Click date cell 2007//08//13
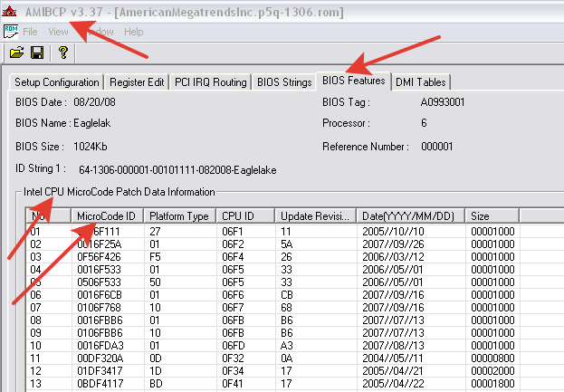The image size is (564, 392). pyautogui.click(x=393, y=346)
